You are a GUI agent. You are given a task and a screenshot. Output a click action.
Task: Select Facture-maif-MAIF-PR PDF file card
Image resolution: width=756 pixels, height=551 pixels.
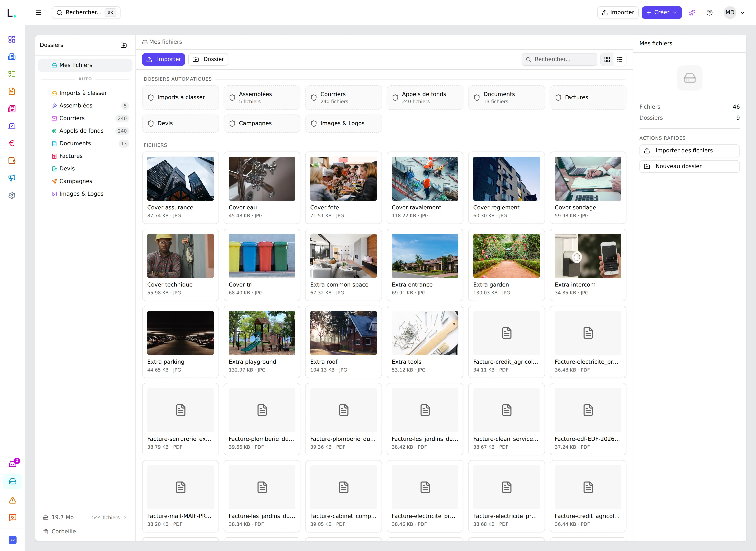(181, 496)
